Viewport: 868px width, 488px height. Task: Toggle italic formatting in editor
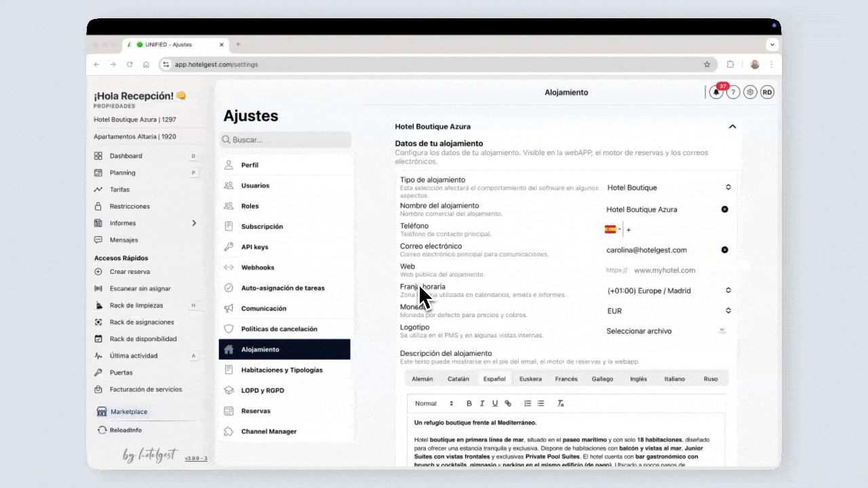(x=482, y=403)
